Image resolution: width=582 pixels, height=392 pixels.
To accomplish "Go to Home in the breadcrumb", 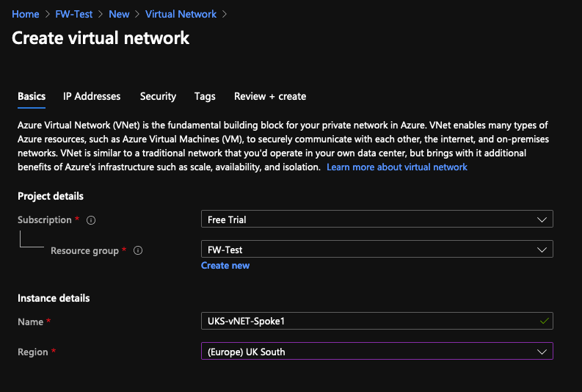I will pos(25,14).
